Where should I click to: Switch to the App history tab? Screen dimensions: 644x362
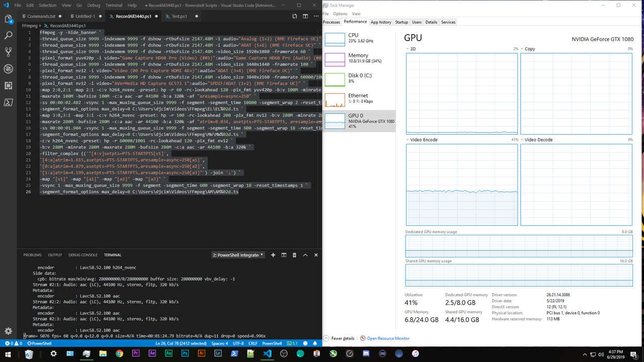[381, 22]
